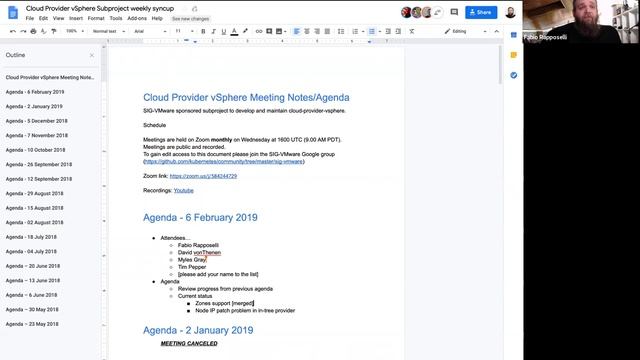This screenshot has height=360, width=640.
Task: Open the Normal text style dropdown
Action: click(x=108, y=31)
